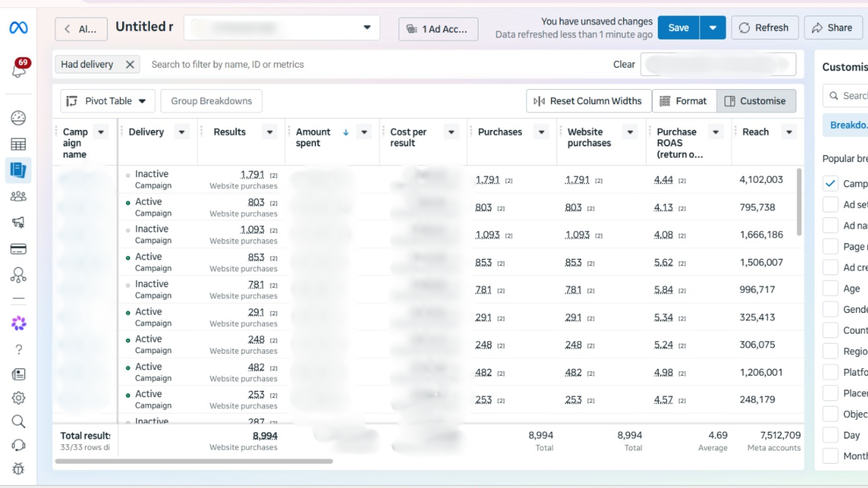Open the search magnifier sidebar icon
868x488 pixels.
(x=19, y=422)
